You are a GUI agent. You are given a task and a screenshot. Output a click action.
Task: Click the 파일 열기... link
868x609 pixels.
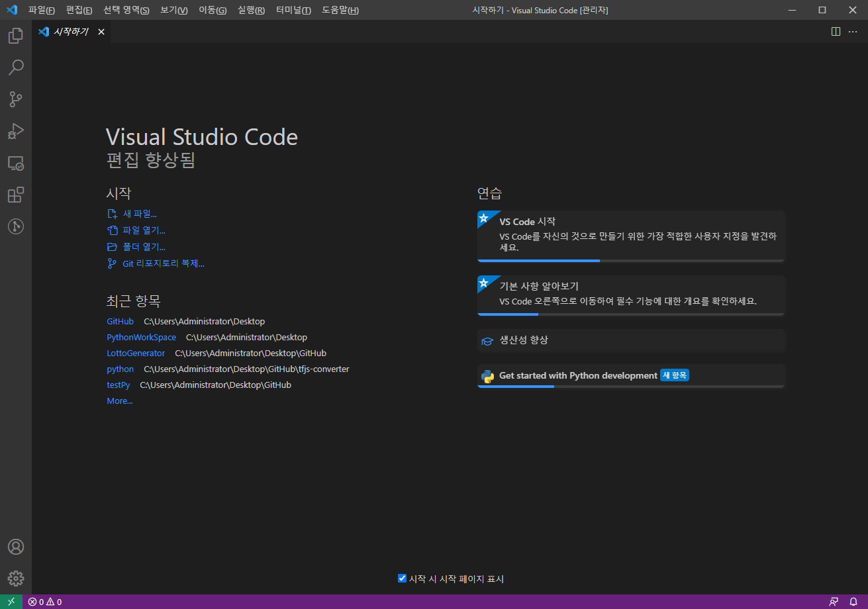136,230
